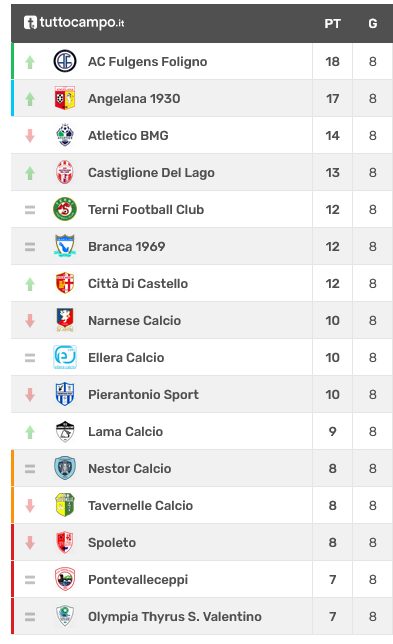The image size is (393, 644).
Task: Click Tavernelle Calcio yellow-green crest
Action: pos(65,505)
